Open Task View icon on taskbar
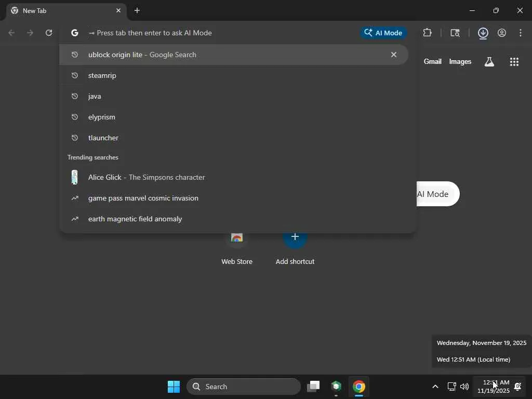The width and height of the screenshot is (532, 399). (x=313, y=387)
